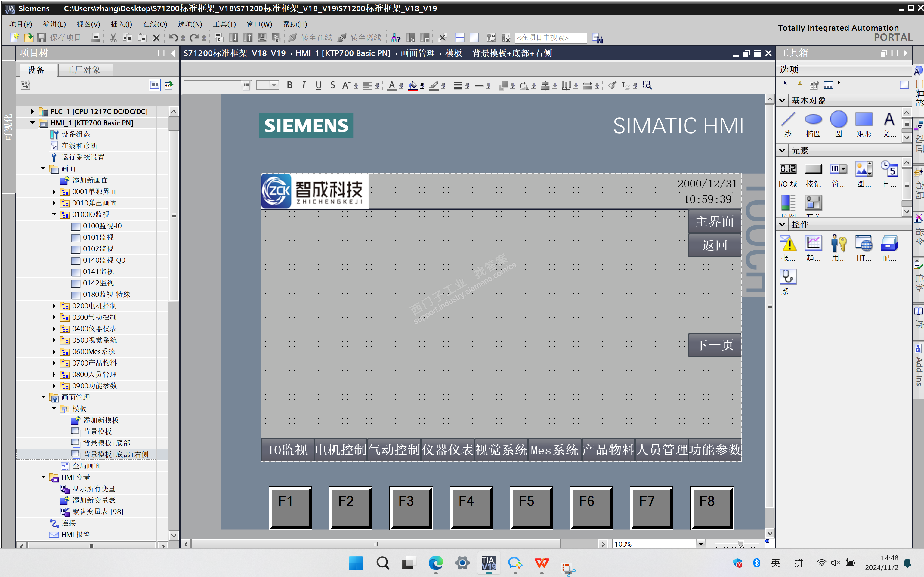Open the zoom percentage dropdown
Screen dimensions: 924x577
coord(700,544)
